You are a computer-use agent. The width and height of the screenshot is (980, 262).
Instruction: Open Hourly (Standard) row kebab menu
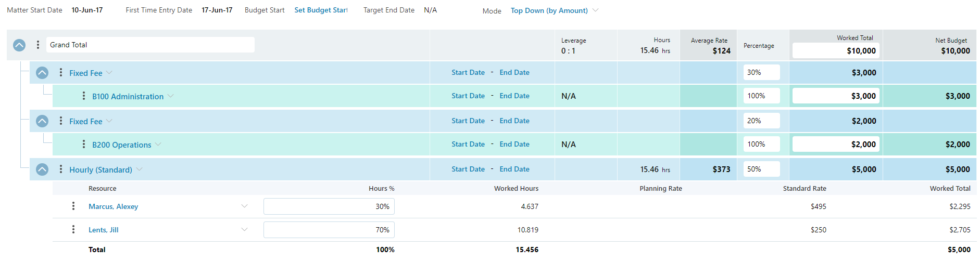(x=61, y=169)
